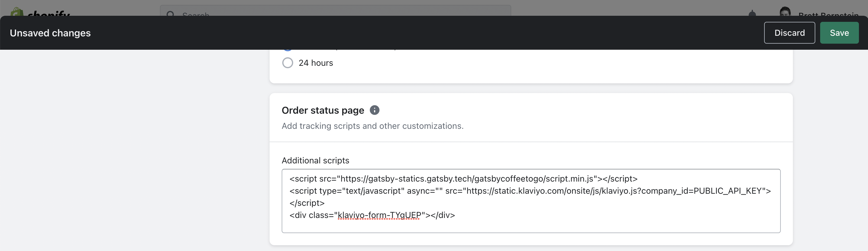
Task: Open the Order status page info icon
Action: tap(374, 110)
